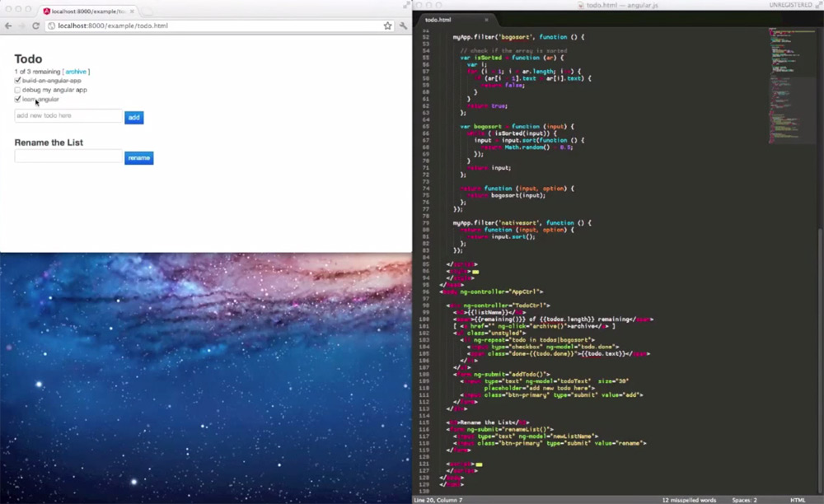Bookmark the page with the star icon
The image size is (824, 504).
click(x=387, y=26)
